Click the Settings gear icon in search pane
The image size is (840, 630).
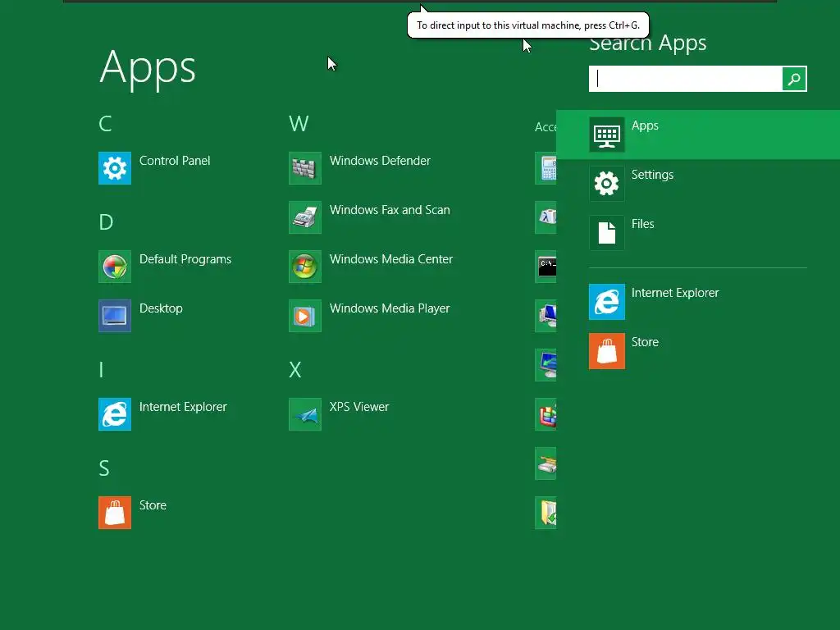pos(607,184)
